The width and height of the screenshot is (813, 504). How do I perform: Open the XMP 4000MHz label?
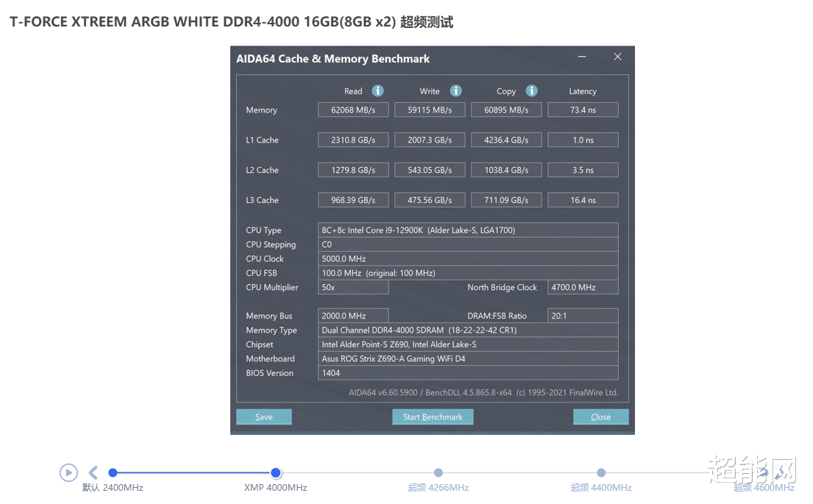[275, 487]
